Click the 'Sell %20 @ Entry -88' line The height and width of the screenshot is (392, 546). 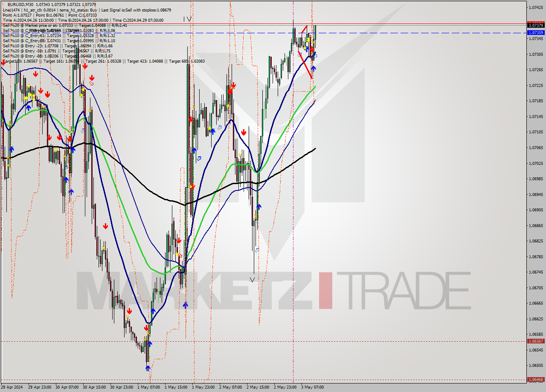[58, 56]
